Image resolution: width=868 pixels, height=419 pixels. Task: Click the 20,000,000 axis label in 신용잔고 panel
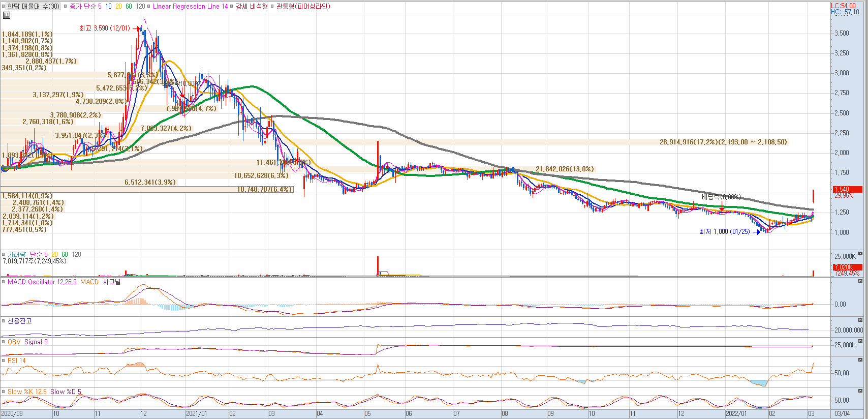[849, 330]
